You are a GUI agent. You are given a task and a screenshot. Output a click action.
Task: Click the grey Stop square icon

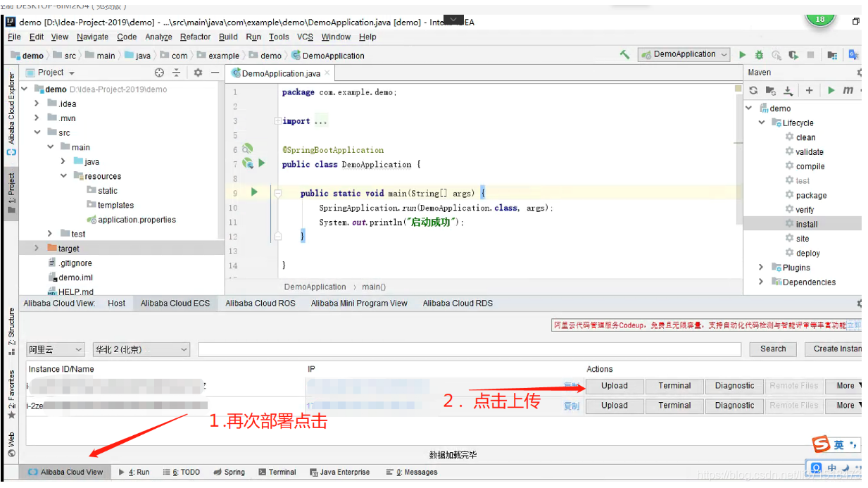coord(810,54)
